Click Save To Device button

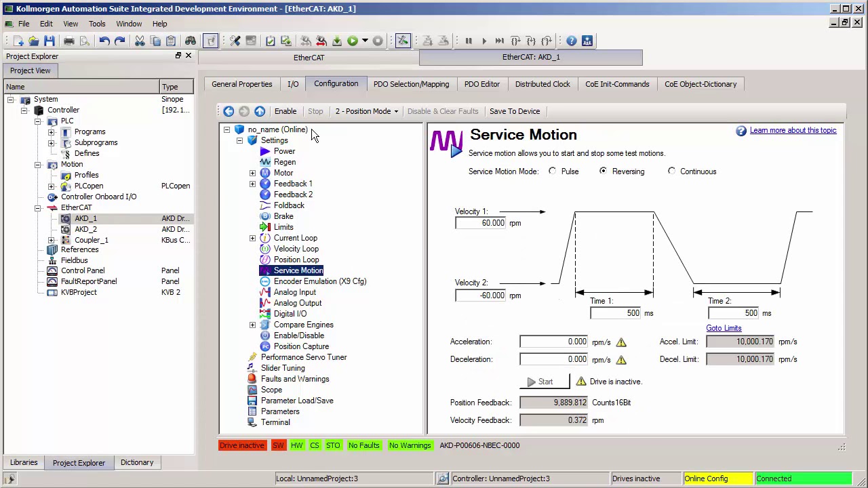click(515, 111)
